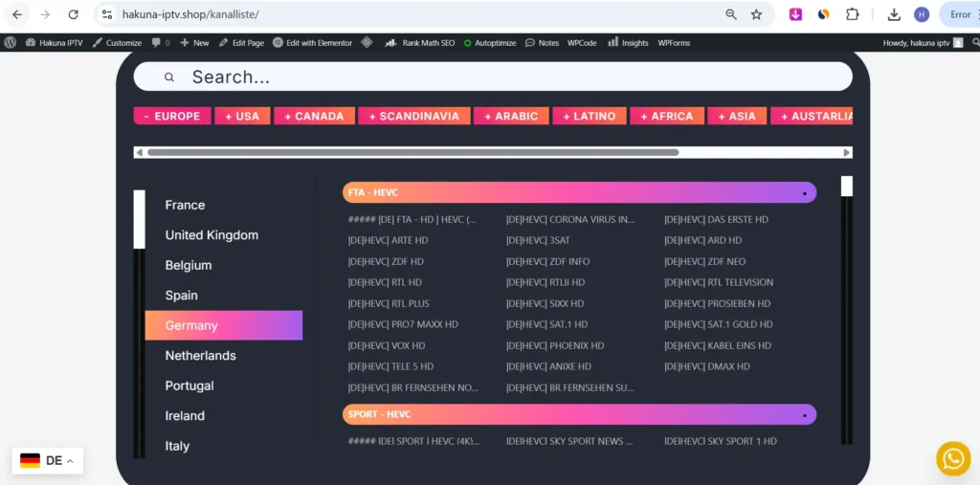The width and height of the screenshot is (980, 485).
Task: Select Ireland in the country list
Action: 185,415
